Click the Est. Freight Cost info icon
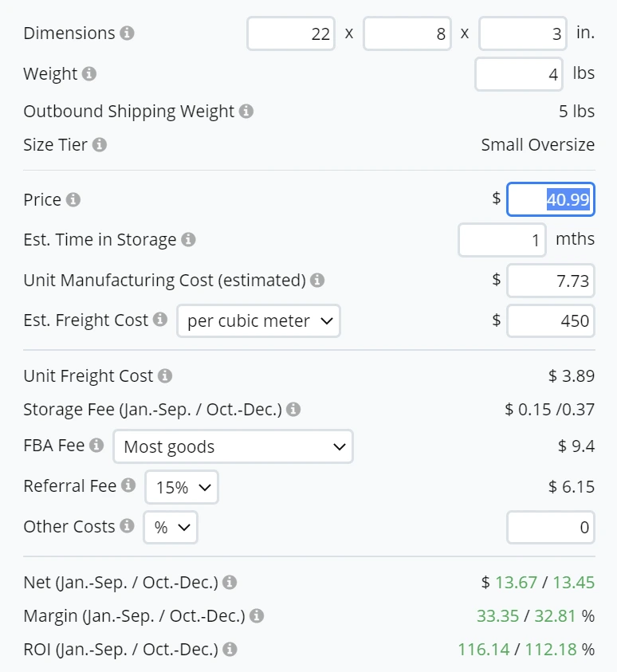This screenshot has height=672, width=617. tap(163, 320)
